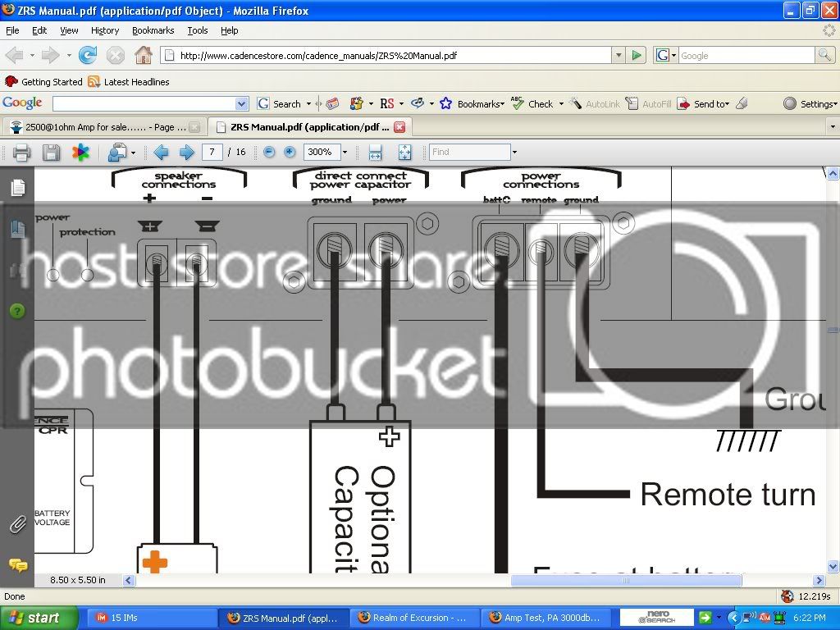The width and height of the screenshot is (840, 630).
Task: Click the Google toolbar Bookmarks star
Action: 445,103
